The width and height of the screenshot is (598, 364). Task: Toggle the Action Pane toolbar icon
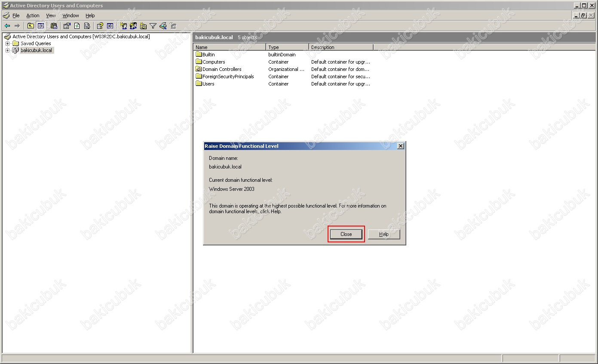pos(110,26)
